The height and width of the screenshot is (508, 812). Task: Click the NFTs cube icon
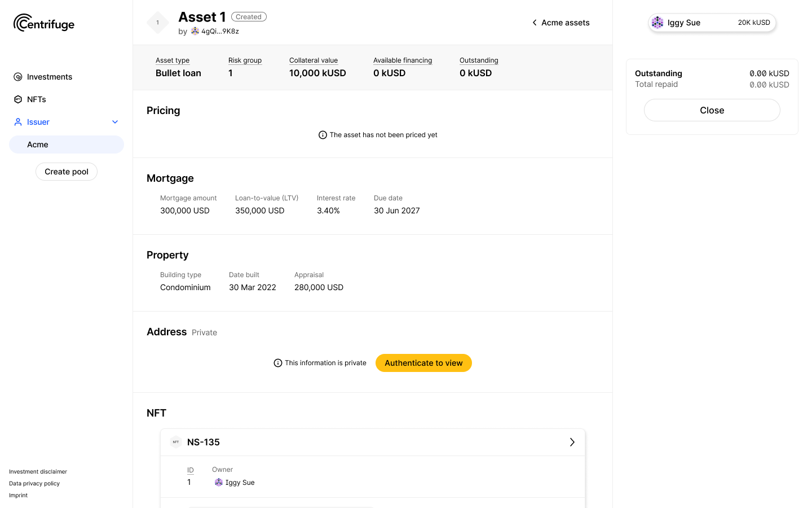[18, 99]
